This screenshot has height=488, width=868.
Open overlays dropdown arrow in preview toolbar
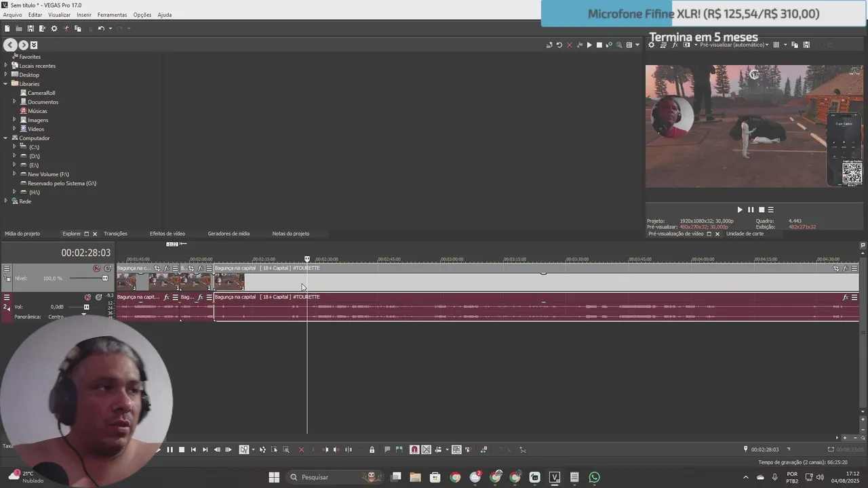click(785, 45)
